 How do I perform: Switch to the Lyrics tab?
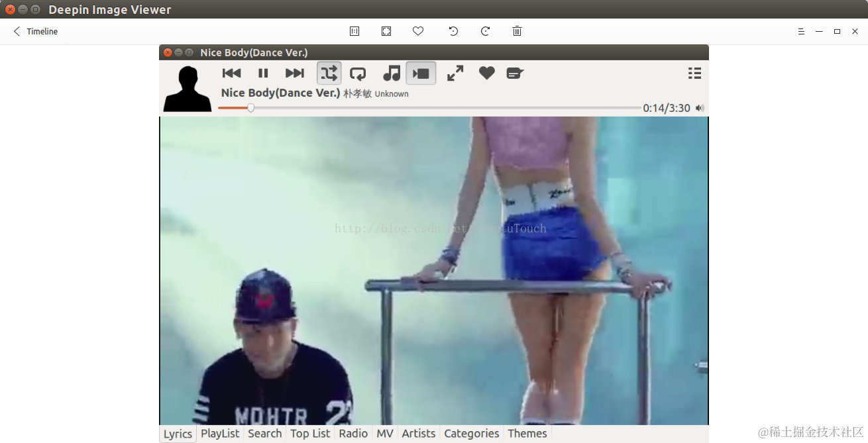click(x=178, y=434)
